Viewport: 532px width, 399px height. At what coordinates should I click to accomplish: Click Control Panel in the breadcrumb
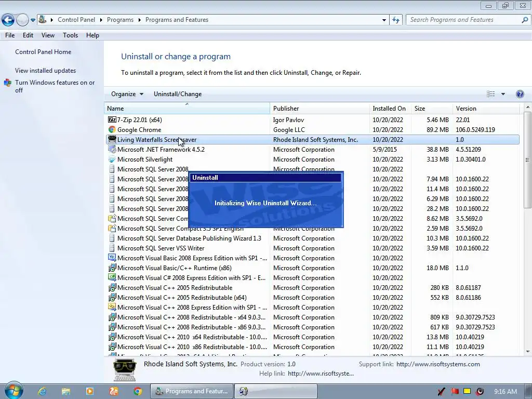[76, 20]
